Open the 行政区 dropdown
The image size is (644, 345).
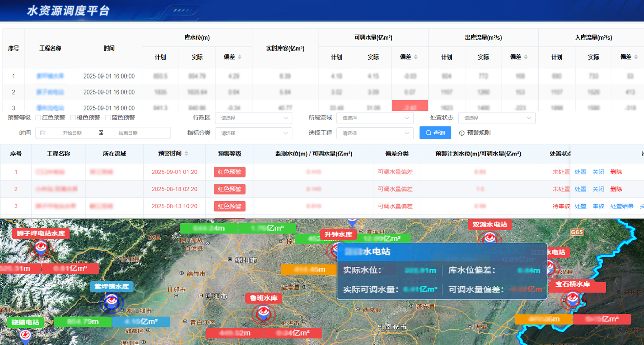253,118
